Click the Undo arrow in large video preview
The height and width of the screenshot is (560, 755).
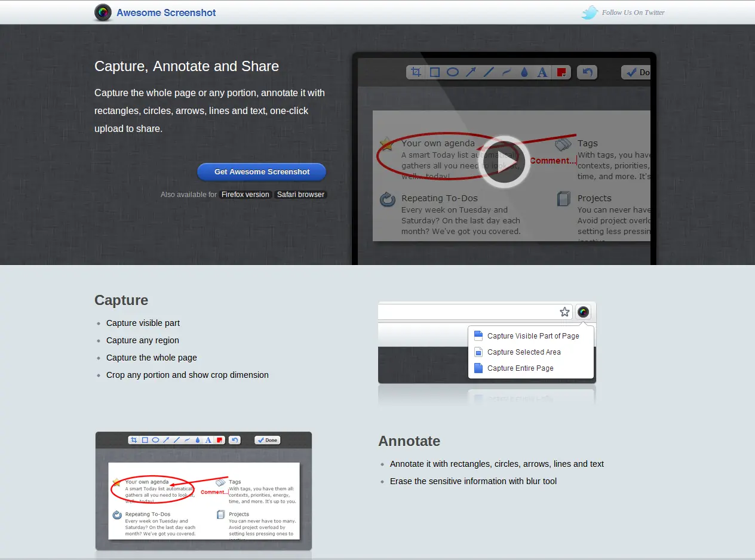pos(587,72)
